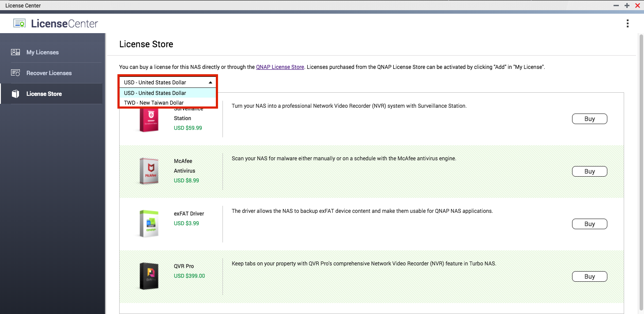Click the McAfee Antivirus product box image
This screenshot has height=314, width=644.
coord(149,171)
